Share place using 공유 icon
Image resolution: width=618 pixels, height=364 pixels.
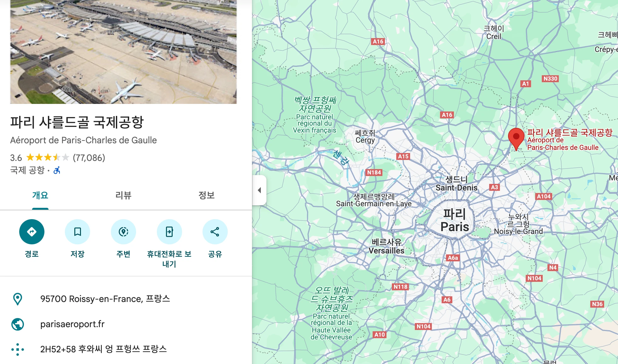pyautogui.click(x=215, y=232)
